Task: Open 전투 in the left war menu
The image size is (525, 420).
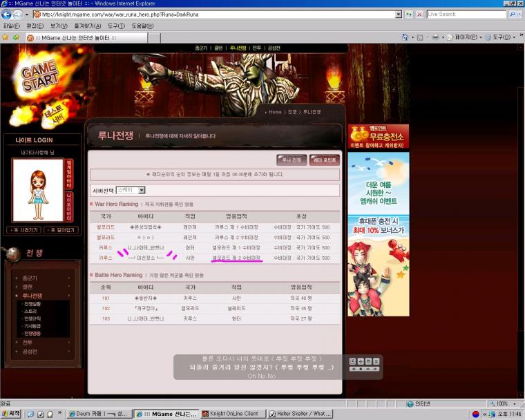Action: (x=27, y=343)
